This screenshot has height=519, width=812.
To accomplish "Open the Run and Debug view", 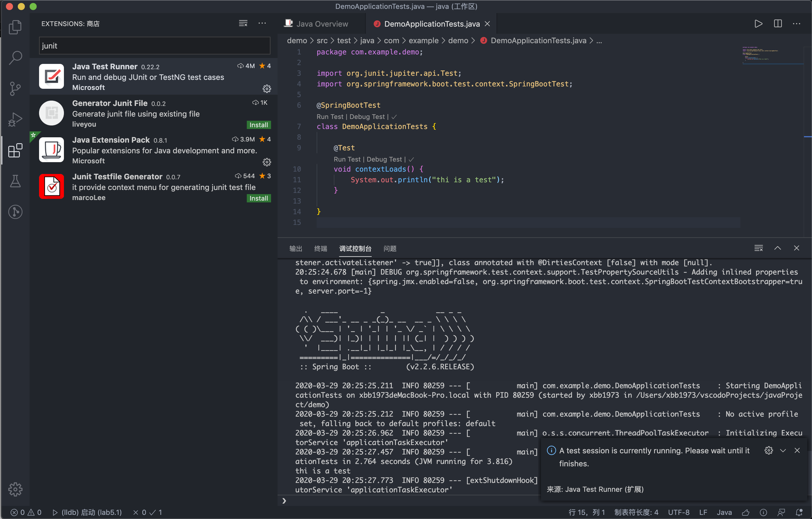I will pyautogui.click(x=15, y=119).
